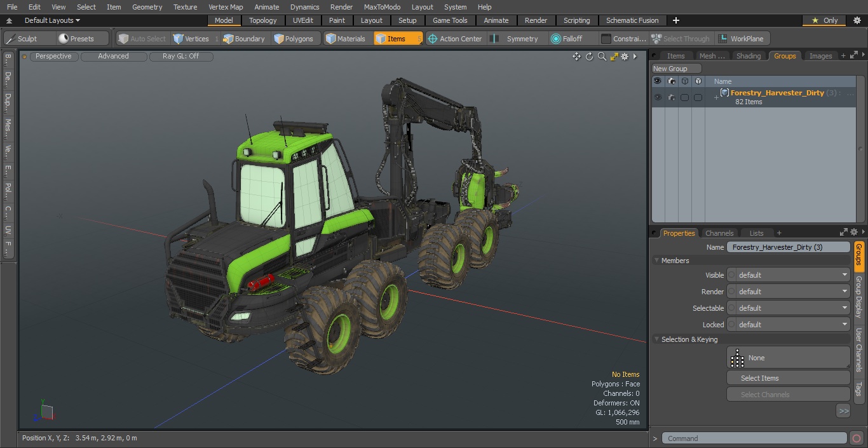Click the double-arrow expand button
This screenshot has height=448, width=868.
[843, 411]
